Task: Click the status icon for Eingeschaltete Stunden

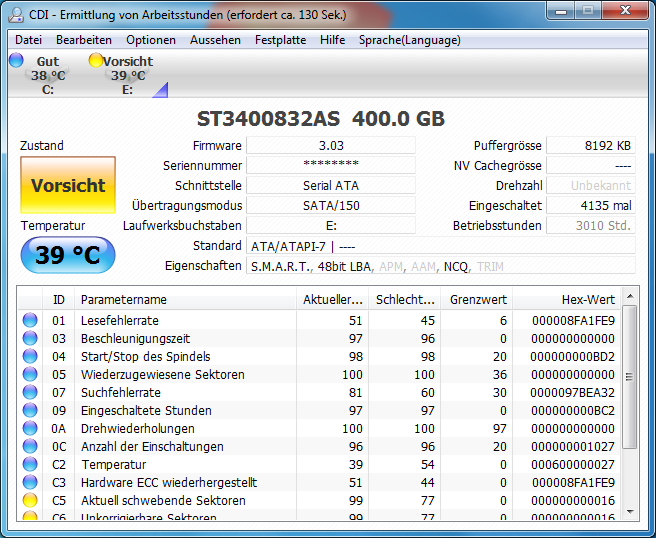Action: pos(30,410)
